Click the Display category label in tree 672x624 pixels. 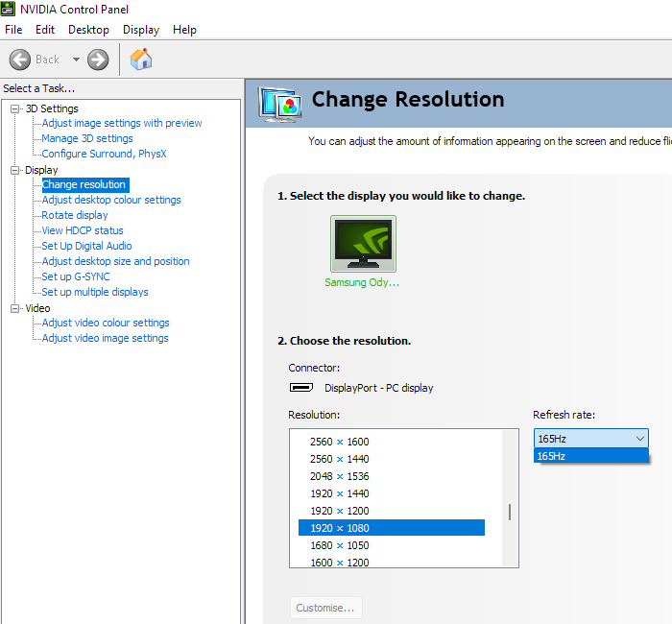(41, 170)
